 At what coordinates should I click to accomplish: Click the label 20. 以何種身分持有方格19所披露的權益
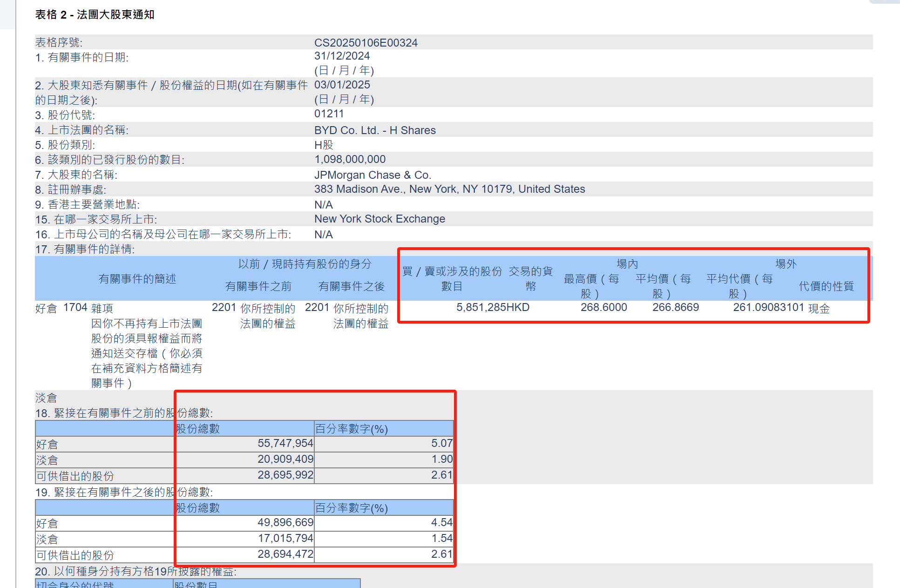[x=135, y=572]
